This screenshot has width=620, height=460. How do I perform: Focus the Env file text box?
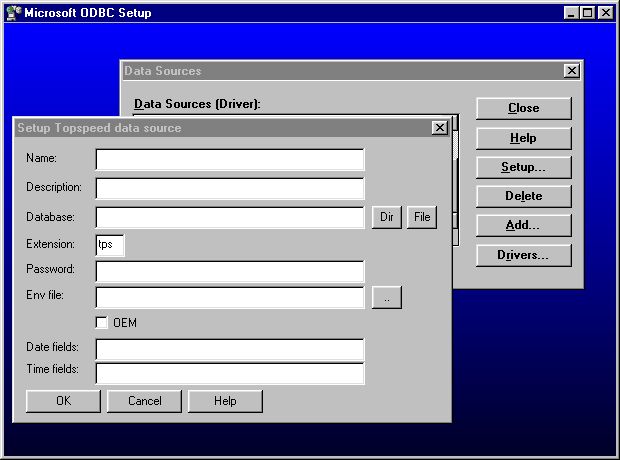coord(230,297)
